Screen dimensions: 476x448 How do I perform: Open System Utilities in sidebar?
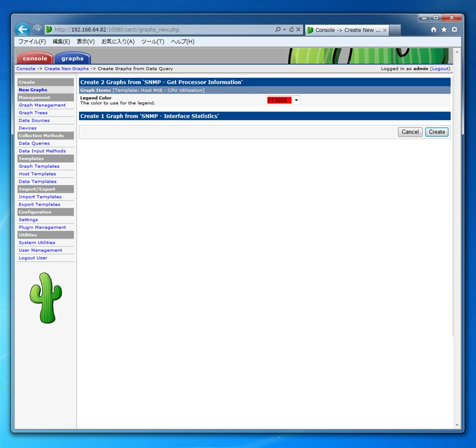click(37, 242)
